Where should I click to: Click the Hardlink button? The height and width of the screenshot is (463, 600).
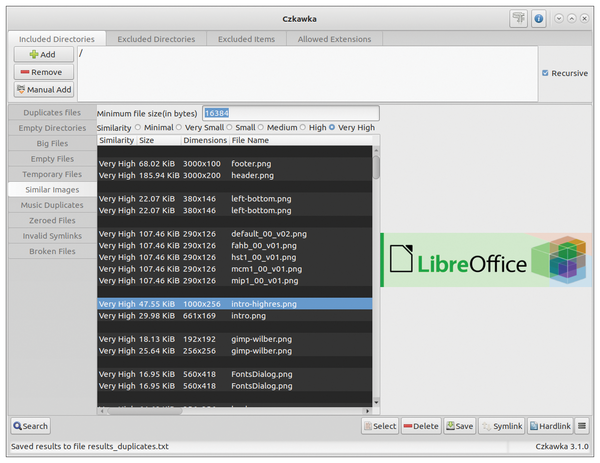550,426
